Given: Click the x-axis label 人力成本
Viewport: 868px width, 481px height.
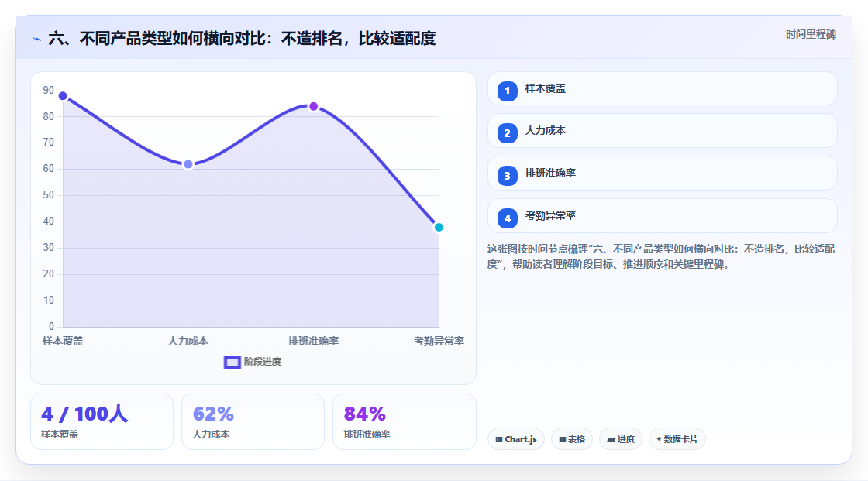Looking at the screenshot, I should point(188,342).
